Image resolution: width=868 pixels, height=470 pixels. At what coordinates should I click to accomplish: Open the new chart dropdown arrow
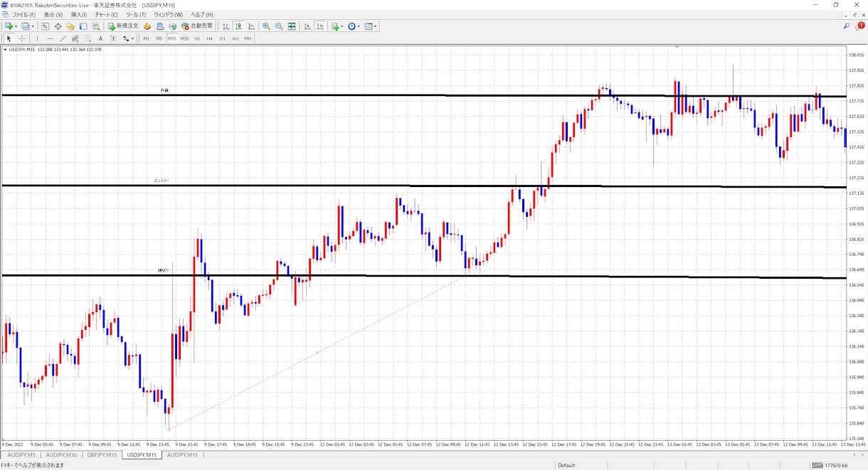point(16,26)
